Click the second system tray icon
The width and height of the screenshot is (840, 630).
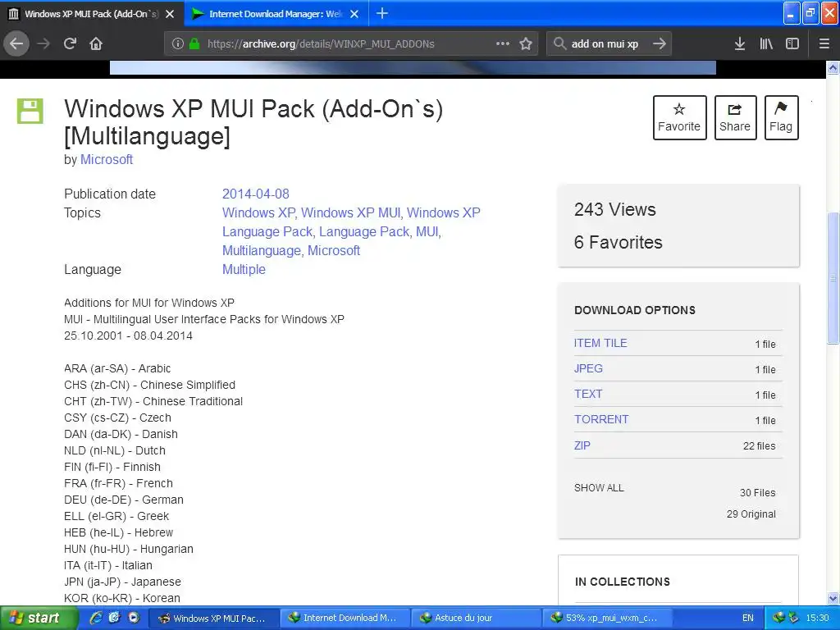pyautogui.click(x=793, y=618)
